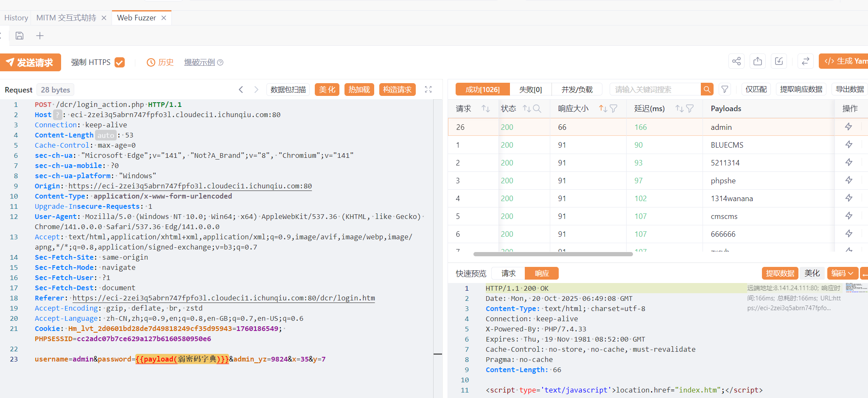Screen dimensions: 868x398
Task: Click the lightning action icon for the BLUECMS row
Action: (848, 144)
